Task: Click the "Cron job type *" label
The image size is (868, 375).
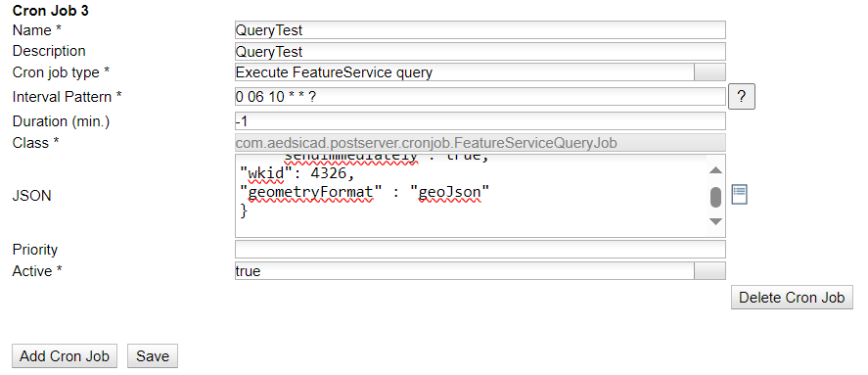Action: (61, 72)
